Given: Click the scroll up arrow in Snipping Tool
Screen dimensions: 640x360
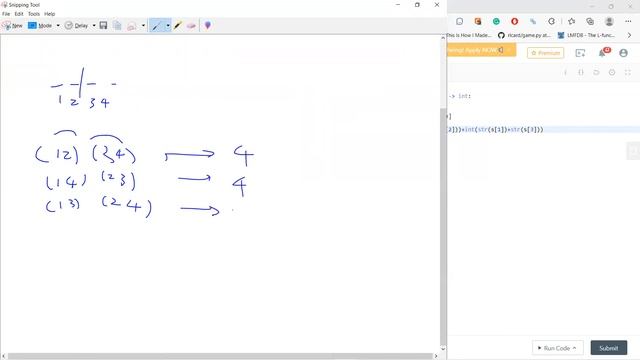Looking at the screenshot, I should (x=443, y=38).
